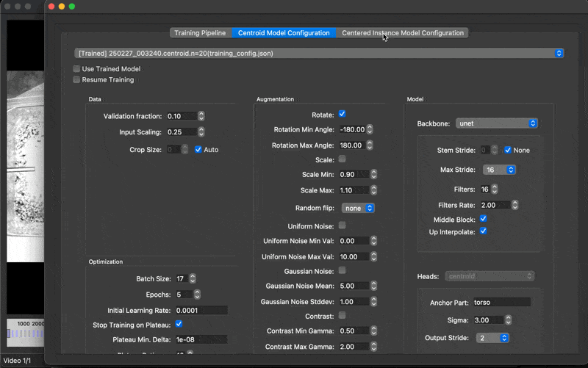The width and height of the screenshot is (588, 368).
Task: Toggle the Stop Training on Plateau checkbox
Action: (179, 324)
